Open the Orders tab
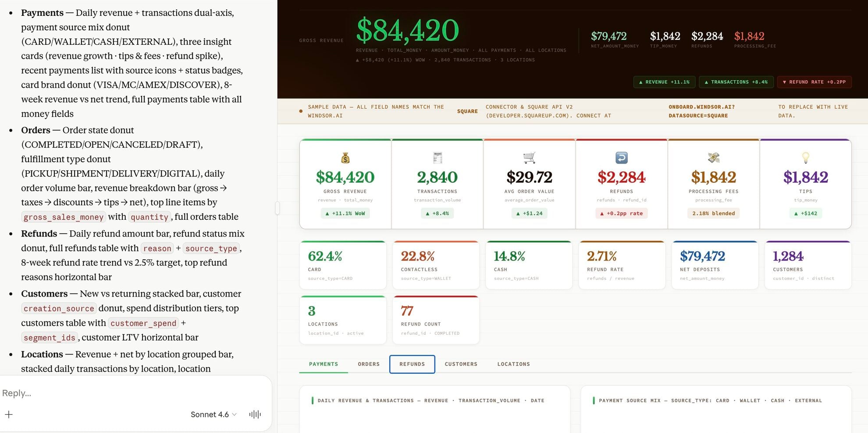Viewport: 868px width, 433px height. point(369,364)
